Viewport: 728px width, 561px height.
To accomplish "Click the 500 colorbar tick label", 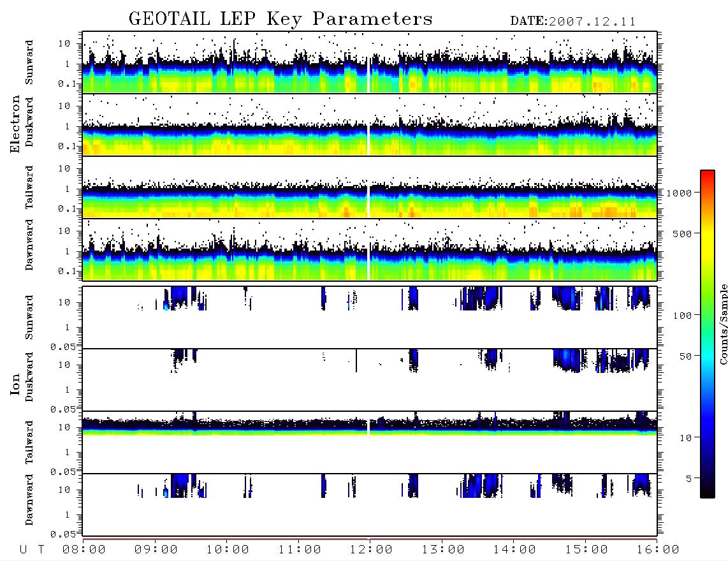I will tap(682, 233).
